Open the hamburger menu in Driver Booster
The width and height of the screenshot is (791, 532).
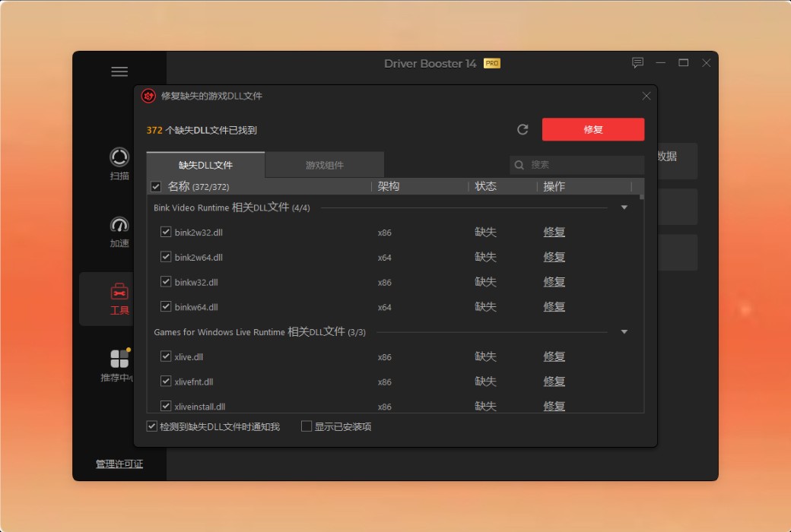[119, 71]
